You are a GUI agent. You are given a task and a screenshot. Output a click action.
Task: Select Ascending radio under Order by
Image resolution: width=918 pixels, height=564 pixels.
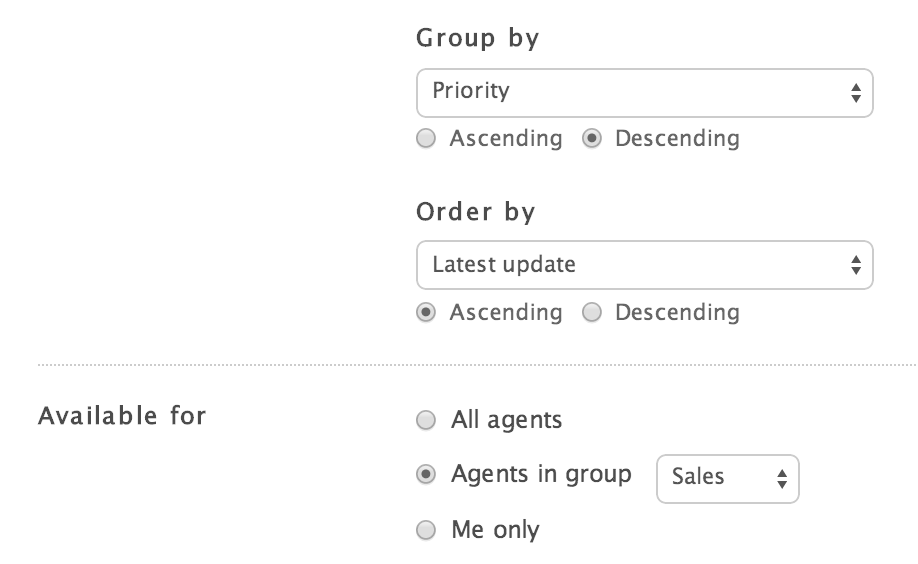pyautogui.click(x=426, y=313)
